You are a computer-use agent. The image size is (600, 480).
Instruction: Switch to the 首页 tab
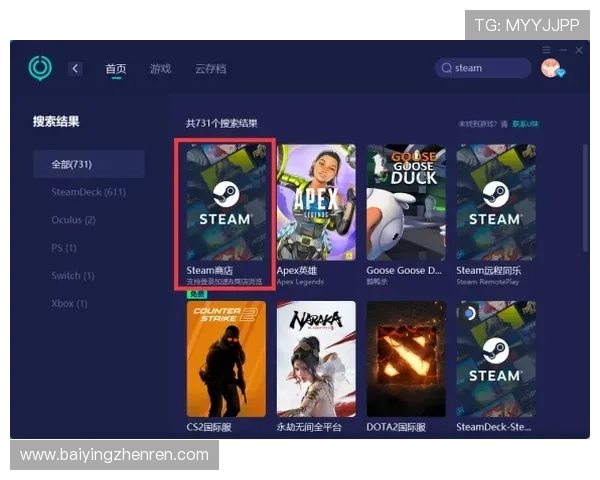pos(116,69)
